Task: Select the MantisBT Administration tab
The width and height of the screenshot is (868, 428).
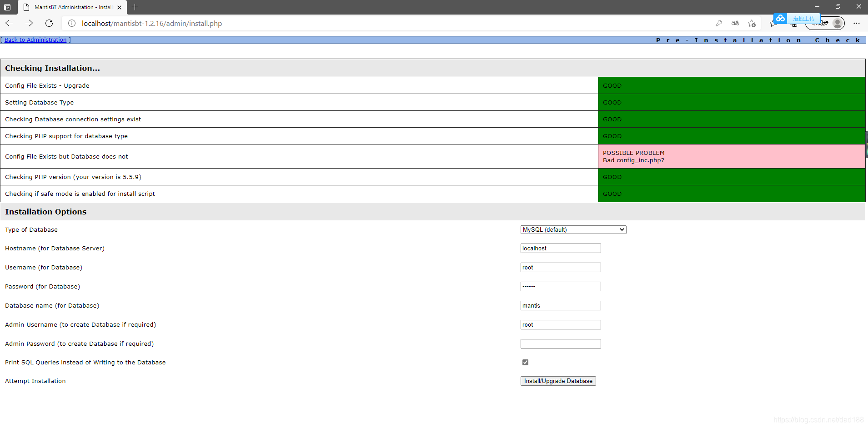Action: tap(72, 7)
